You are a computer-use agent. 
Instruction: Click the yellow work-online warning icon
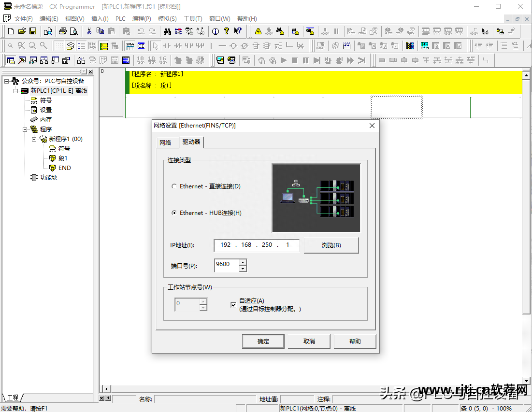258,31
